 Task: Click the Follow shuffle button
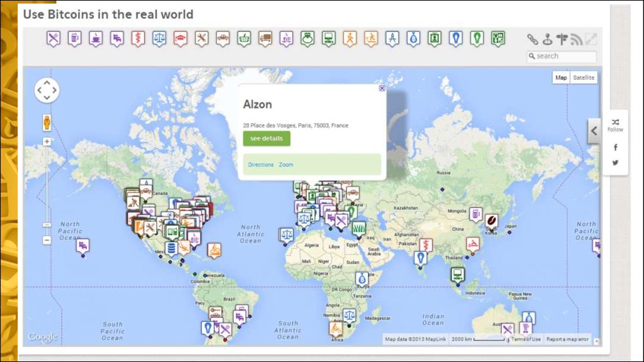click(615, 125)
